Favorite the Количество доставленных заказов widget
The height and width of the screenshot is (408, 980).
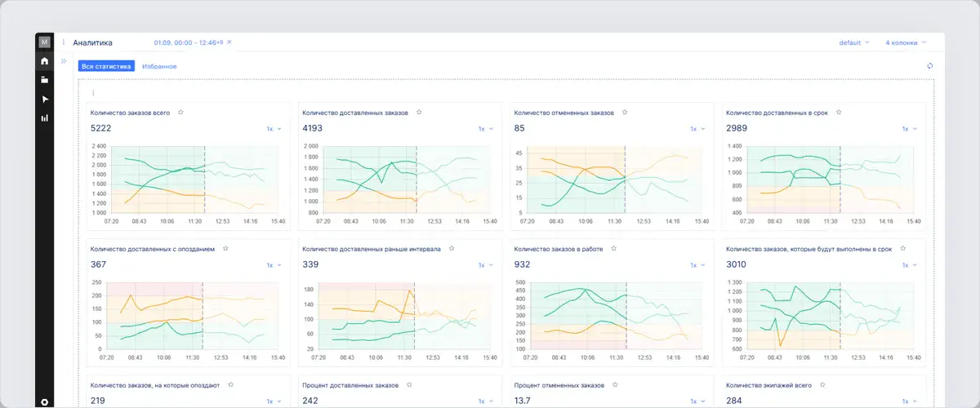419,113
